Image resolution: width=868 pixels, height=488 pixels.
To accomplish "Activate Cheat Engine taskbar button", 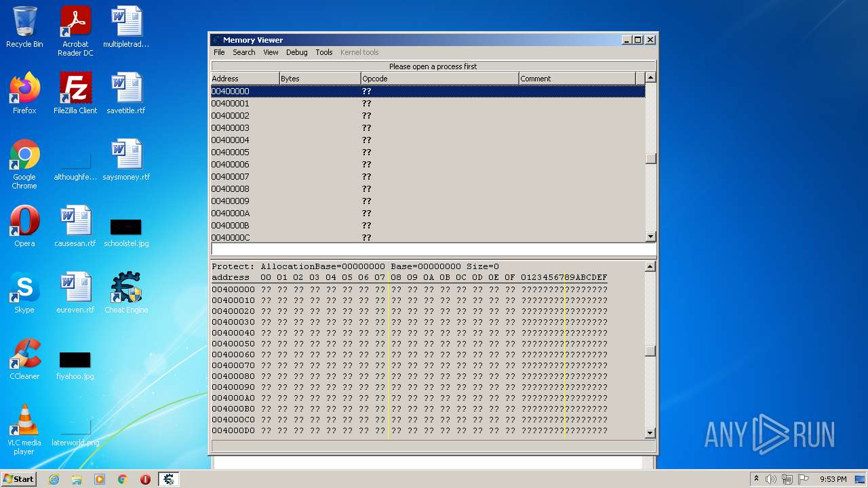I will [x=168, y=479].
